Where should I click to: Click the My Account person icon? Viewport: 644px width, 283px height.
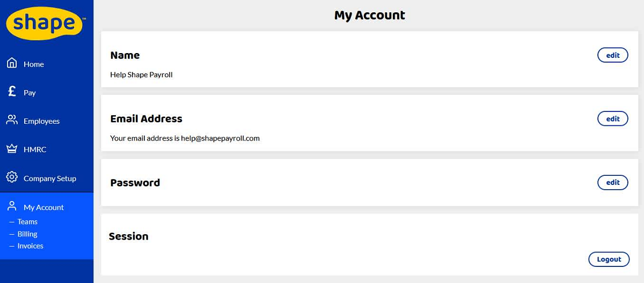12,206
